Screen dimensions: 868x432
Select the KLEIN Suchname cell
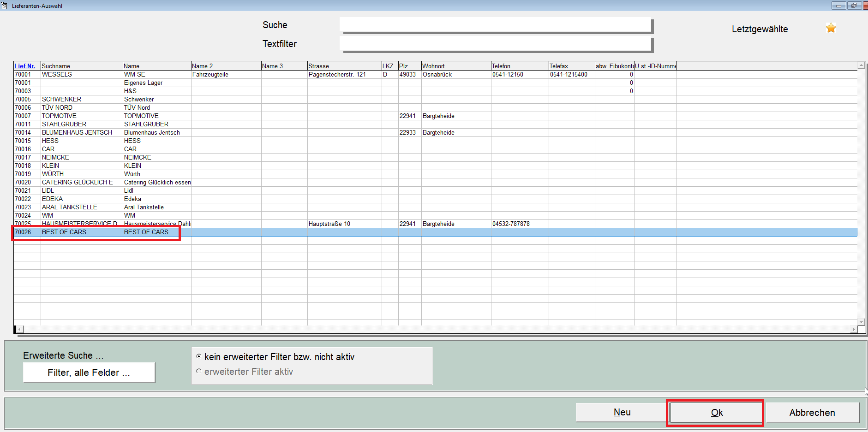(x=82, y=166)
